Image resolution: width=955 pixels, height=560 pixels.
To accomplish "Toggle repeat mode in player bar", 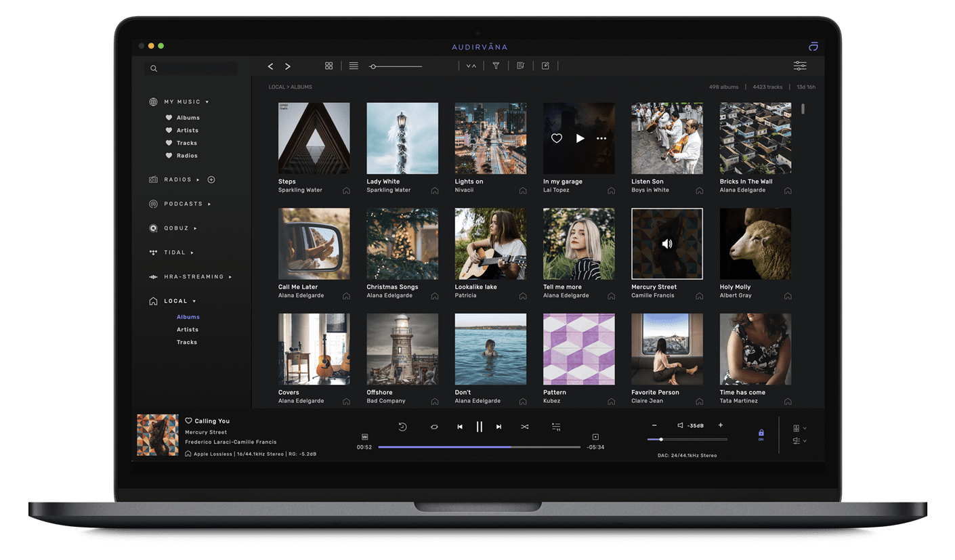I will 434,427.
